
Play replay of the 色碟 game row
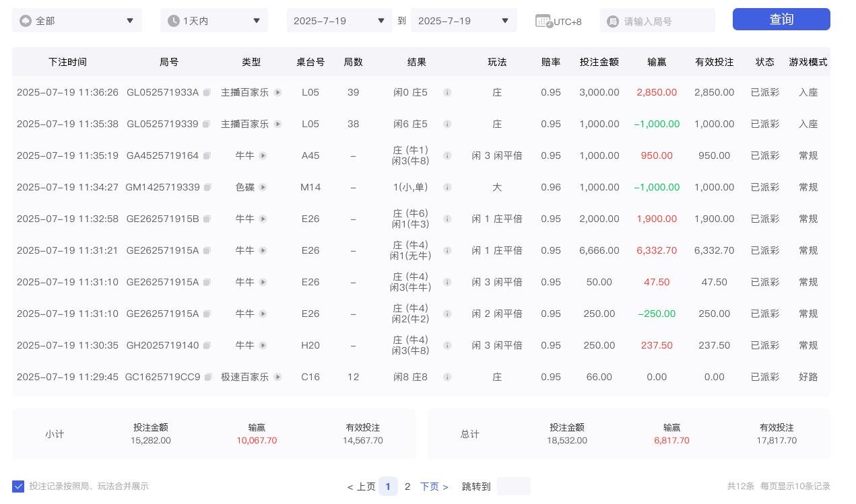pyautogui.click(x=263, y=188)
